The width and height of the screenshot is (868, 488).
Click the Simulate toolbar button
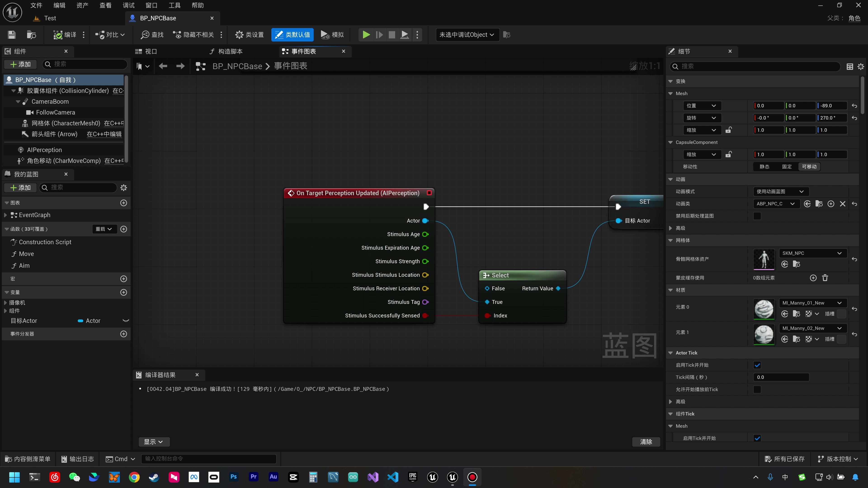click(332, 35)
